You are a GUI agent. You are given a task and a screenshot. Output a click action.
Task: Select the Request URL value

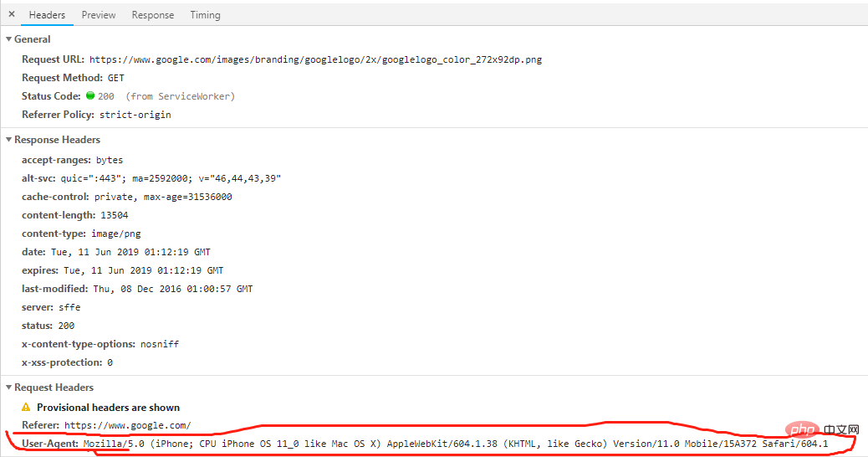click(315, 59)
